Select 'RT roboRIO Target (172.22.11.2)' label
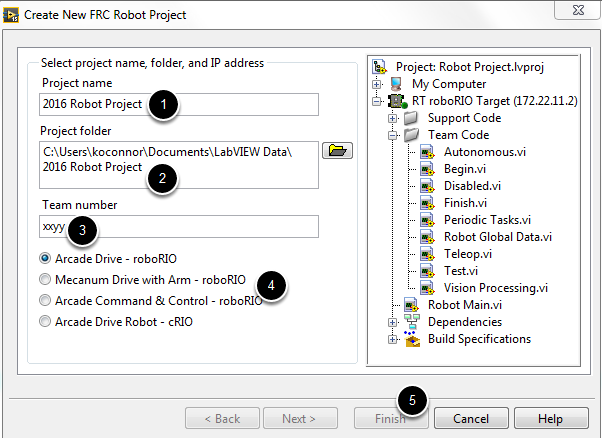Viewport: 602px width, 438px height. 494,101
